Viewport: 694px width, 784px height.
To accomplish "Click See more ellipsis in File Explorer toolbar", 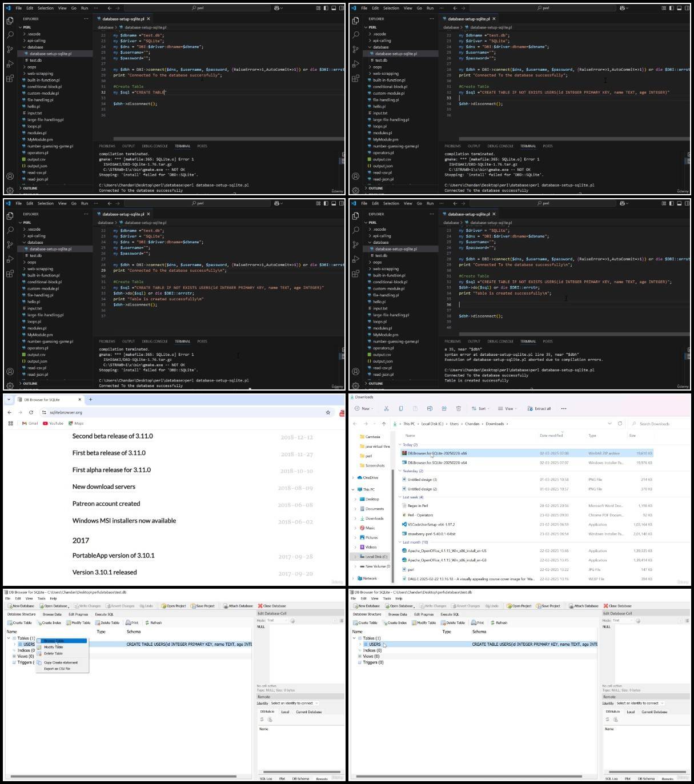I will click(564, 408).
